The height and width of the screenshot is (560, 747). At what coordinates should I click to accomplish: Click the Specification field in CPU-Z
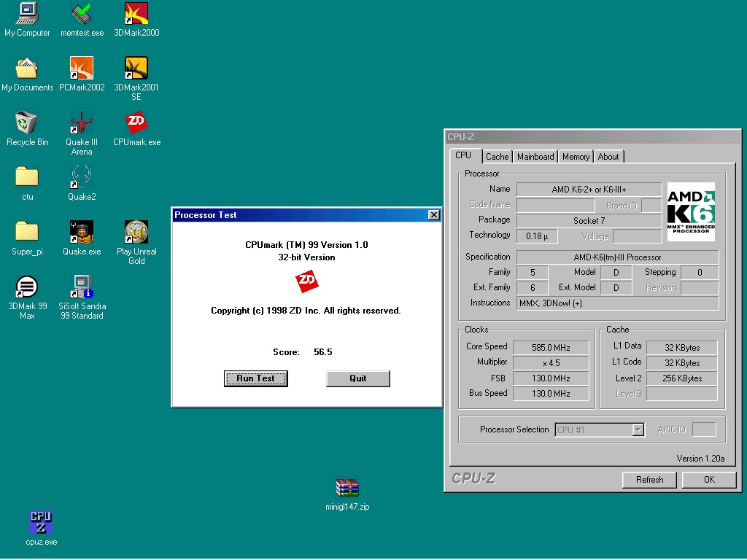click(x=617, y=257)
